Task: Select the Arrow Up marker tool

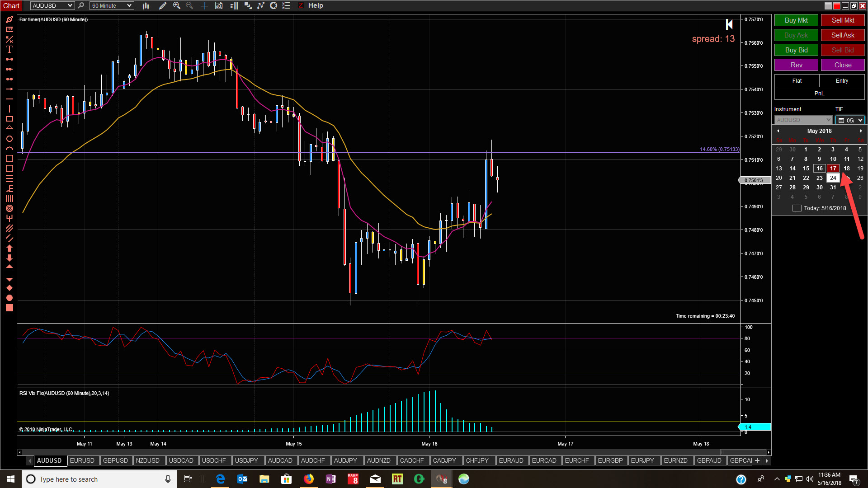Action: (9, 248)
